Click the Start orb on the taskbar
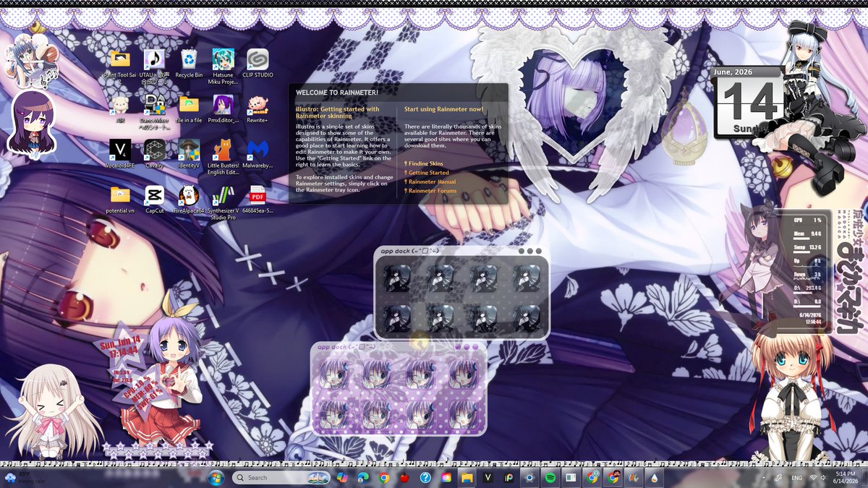Viewport: 868px width, 488px height. tap(216, 477)
